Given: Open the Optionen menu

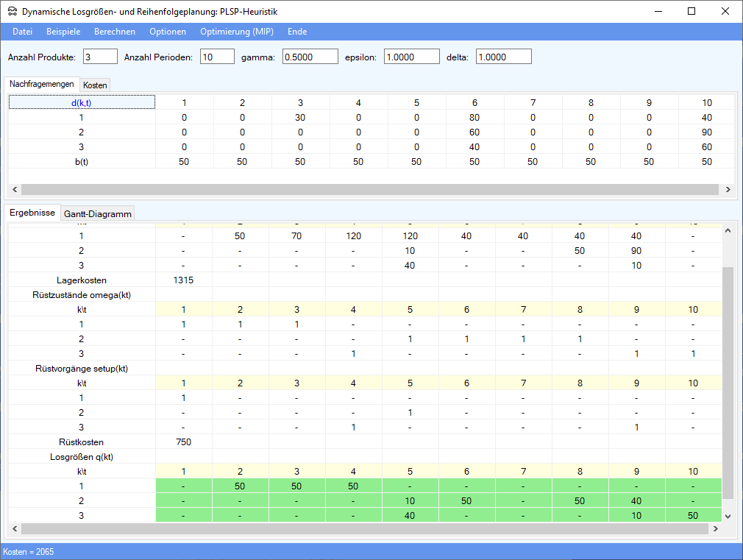Looking at the screenshot, I should click(168, 32).
